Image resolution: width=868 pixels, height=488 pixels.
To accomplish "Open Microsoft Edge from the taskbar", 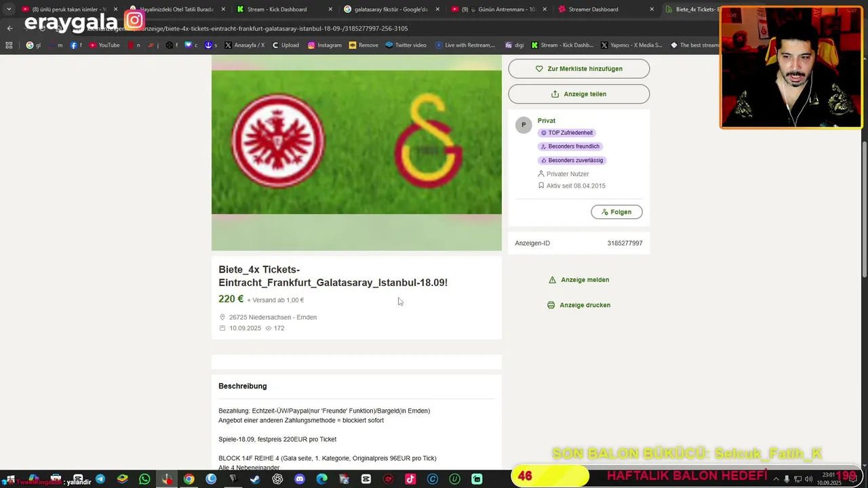I will click(x=321, y=479).
